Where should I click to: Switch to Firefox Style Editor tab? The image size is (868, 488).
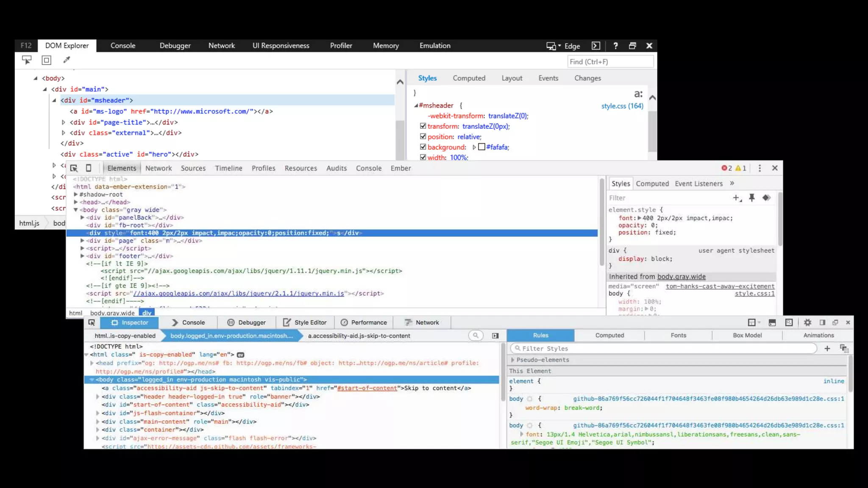[305, 323]
